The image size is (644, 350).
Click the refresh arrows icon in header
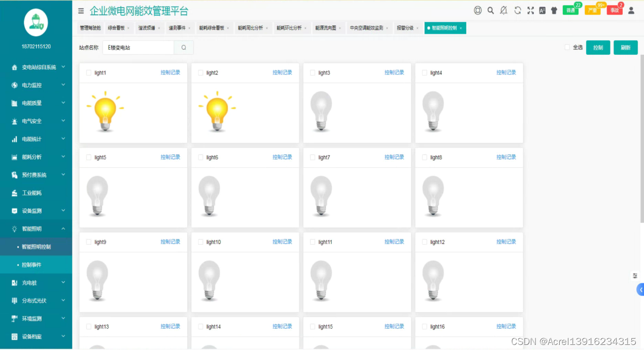click(518, 10)
